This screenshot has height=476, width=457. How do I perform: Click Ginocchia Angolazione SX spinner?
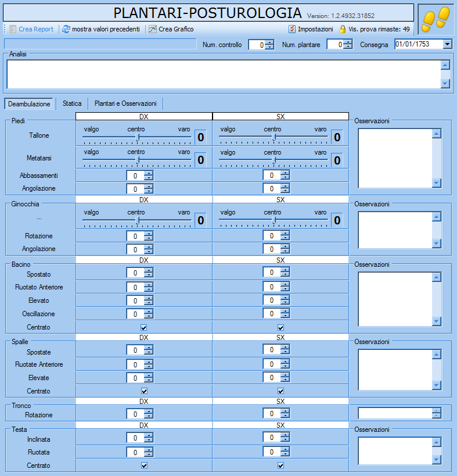click(x=276, y=249)
